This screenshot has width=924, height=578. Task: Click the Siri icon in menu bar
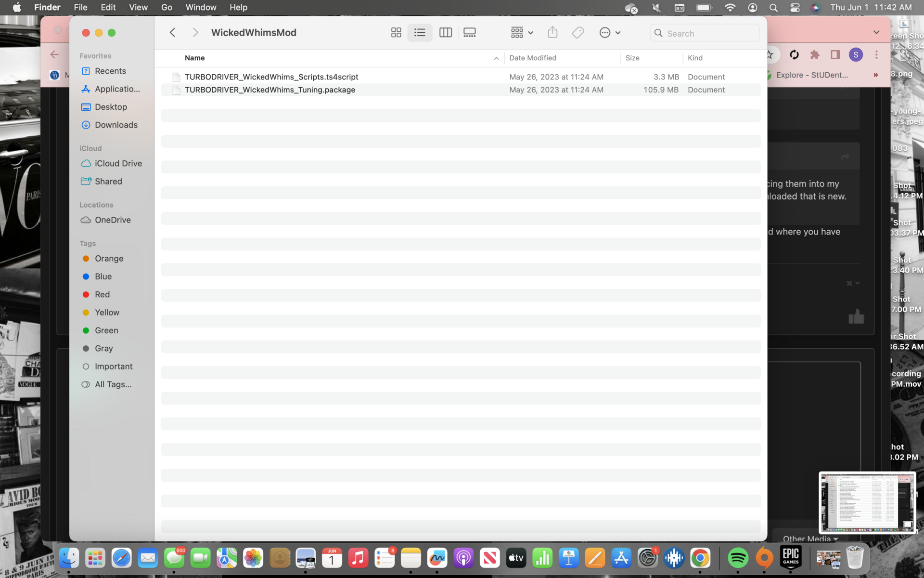815,7
